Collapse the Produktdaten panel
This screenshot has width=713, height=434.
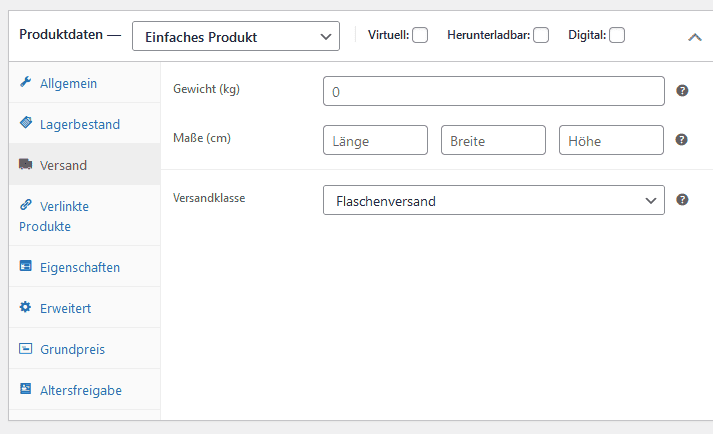pos(694,37)
